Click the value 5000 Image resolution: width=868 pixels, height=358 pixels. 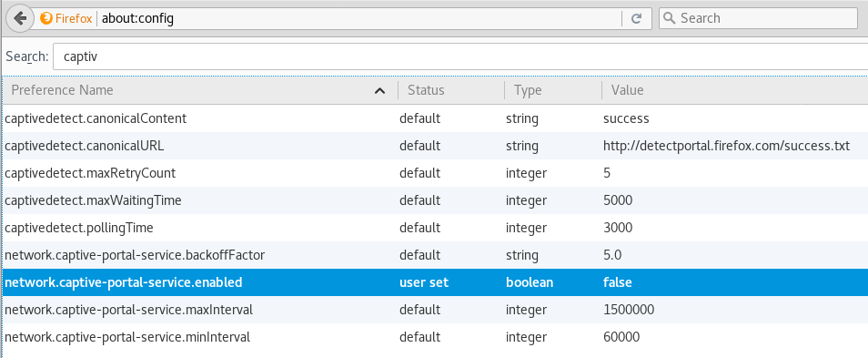[x=618, y=200]
